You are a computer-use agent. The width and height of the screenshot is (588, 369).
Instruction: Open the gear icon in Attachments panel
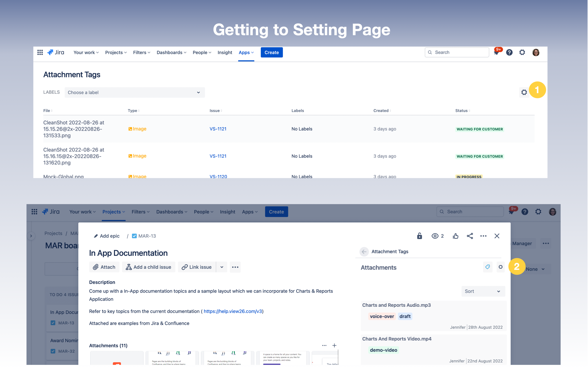[x=500, y=267]
